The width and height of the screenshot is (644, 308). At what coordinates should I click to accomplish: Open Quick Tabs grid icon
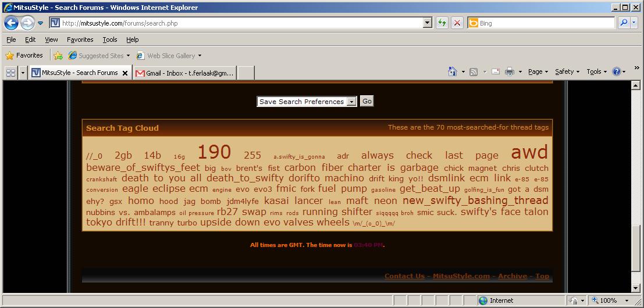[10, 73]
